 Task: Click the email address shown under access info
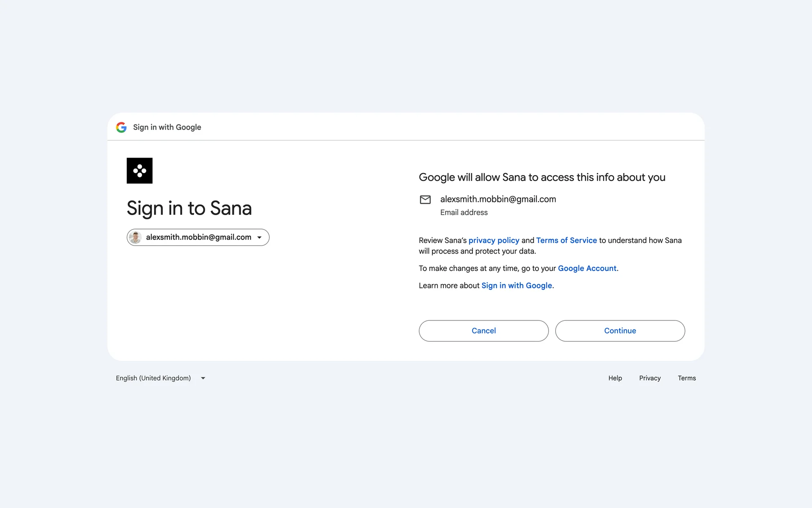pyautogui.click(x=498, y=199)
